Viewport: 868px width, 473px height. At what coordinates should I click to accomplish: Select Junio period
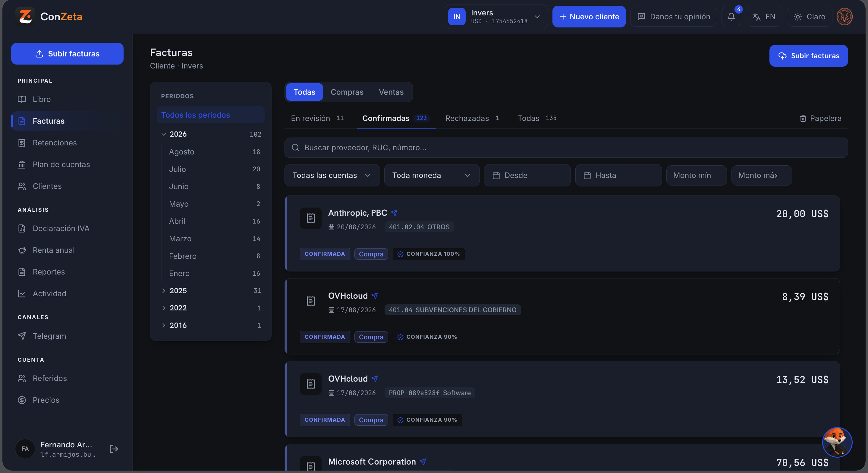click(x=214, y=186)
